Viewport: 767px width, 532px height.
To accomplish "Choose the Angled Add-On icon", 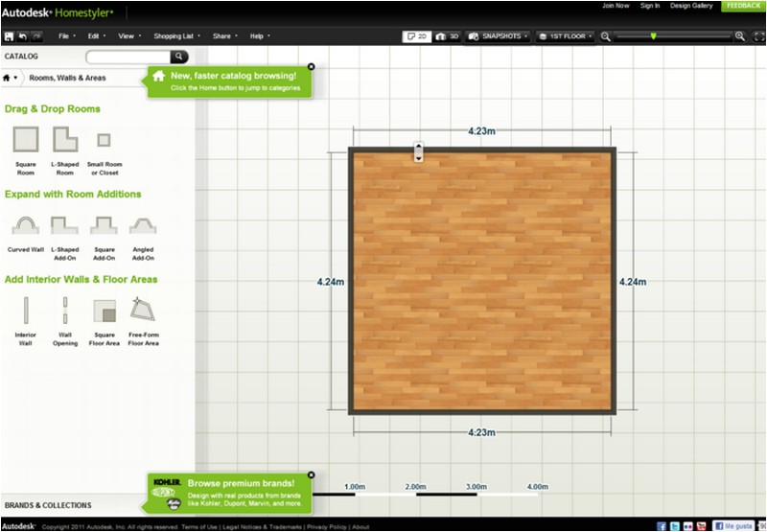I will (143, 225).
